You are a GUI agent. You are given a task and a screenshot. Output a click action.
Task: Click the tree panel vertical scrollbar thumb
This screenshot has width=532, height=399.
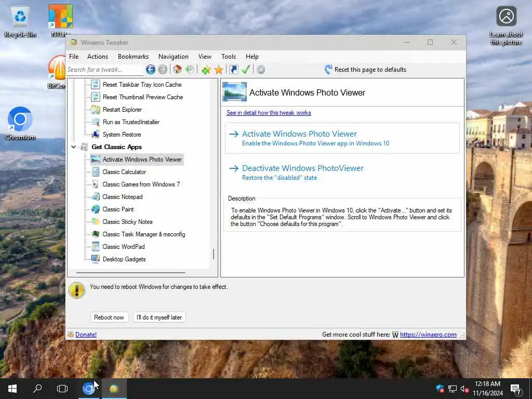(x=214, y=254)
